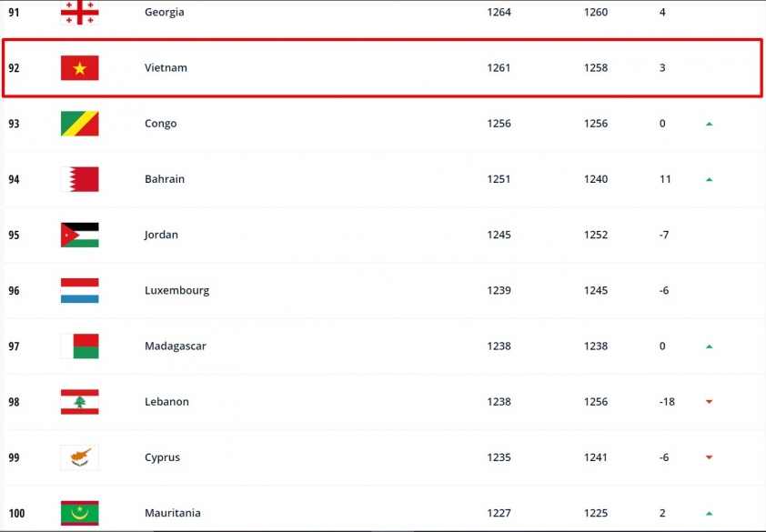
Task: Click rank number 98 for Lebanon
Action: coord(14,402)
